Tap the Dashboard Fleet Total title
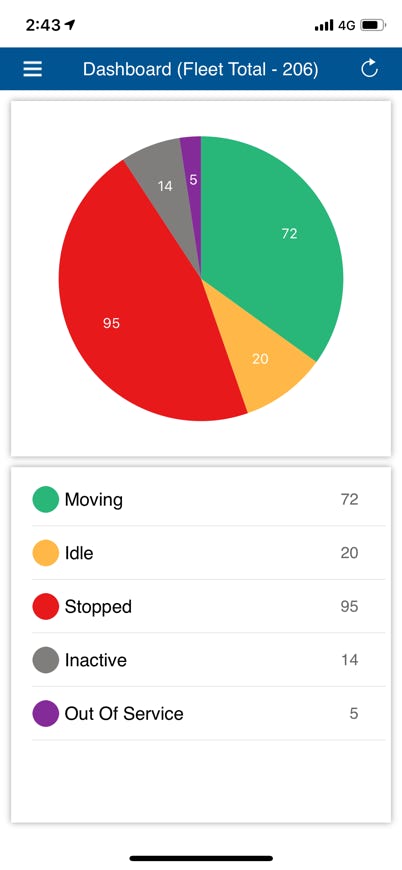The height and width of the screenshot is (870, 402). coord(201,69)
